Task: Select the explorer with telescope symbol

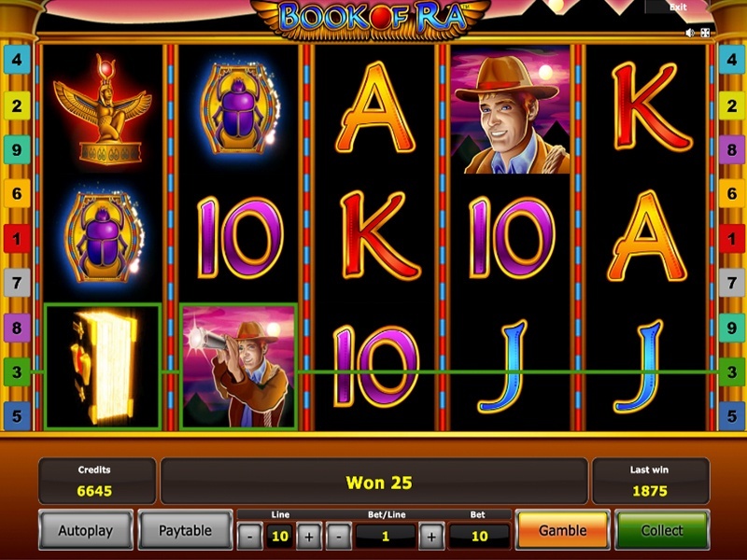Action: coord(239,367)
